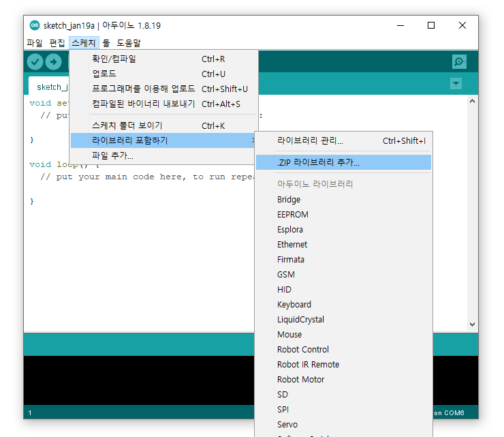Include the Ethernet library

(x=344, y=245)
